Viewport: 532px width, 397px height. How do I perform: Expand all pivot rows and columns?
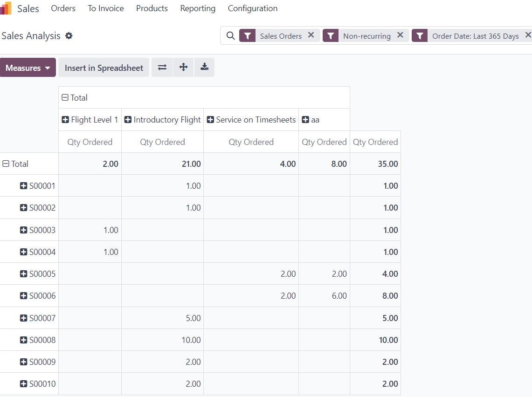[x=183, y=67]
